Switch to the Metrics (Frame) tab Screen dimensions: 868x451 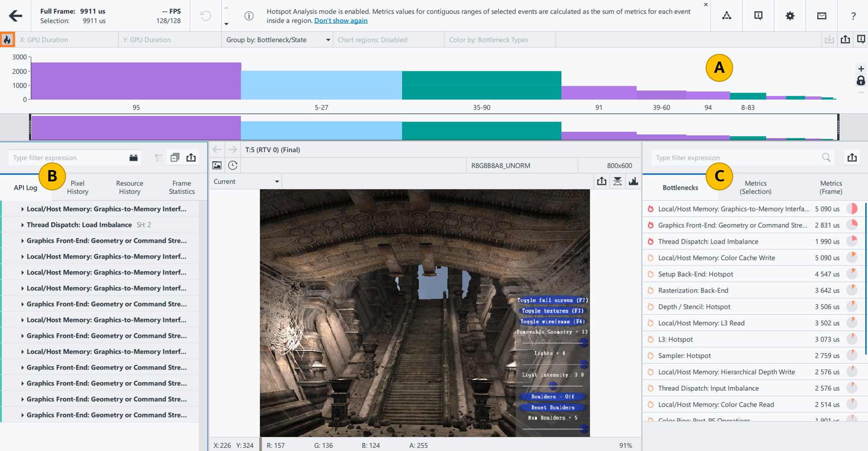pos(830,187)
